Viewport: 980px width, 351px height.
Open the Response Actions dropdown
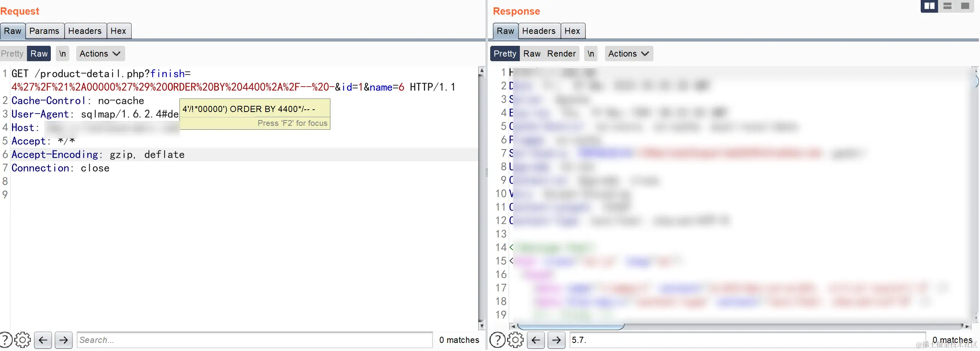click(629, 53)
